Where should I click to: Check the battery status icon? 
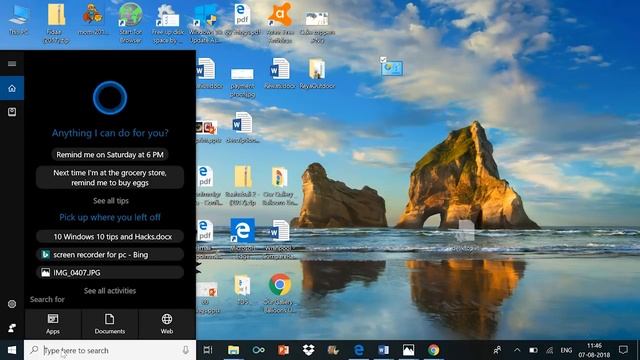pos(533,350)
